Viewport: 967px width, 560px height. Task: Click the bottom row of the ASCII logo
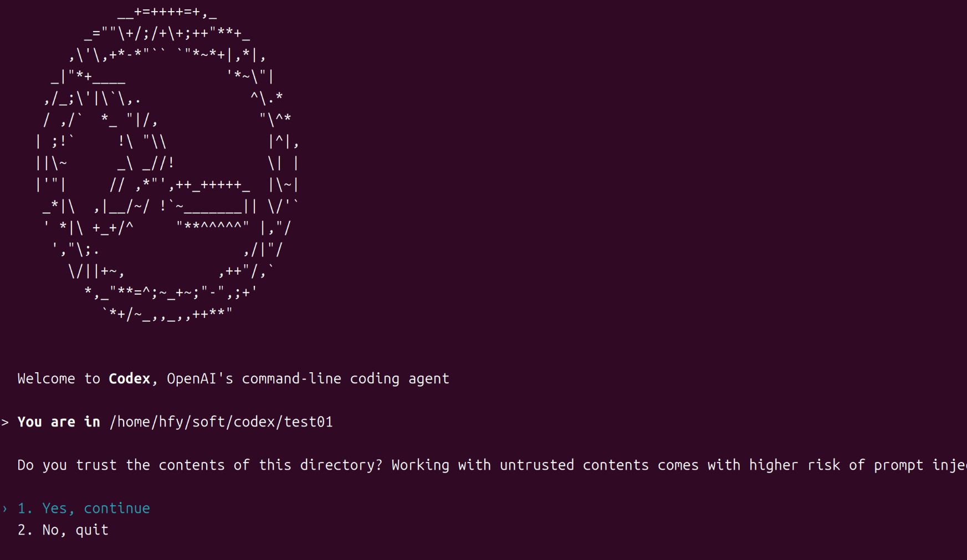[167, 314]
